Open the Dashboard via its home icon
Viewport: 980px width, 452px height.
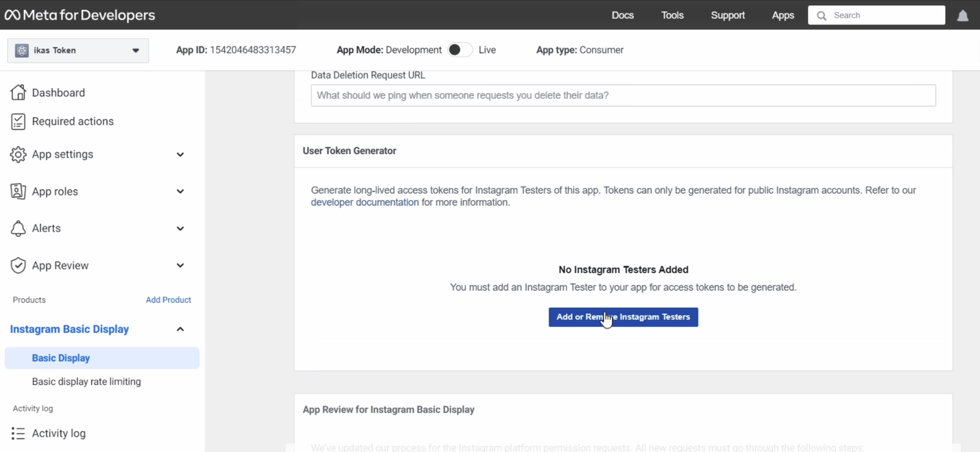tap(18, 92)
